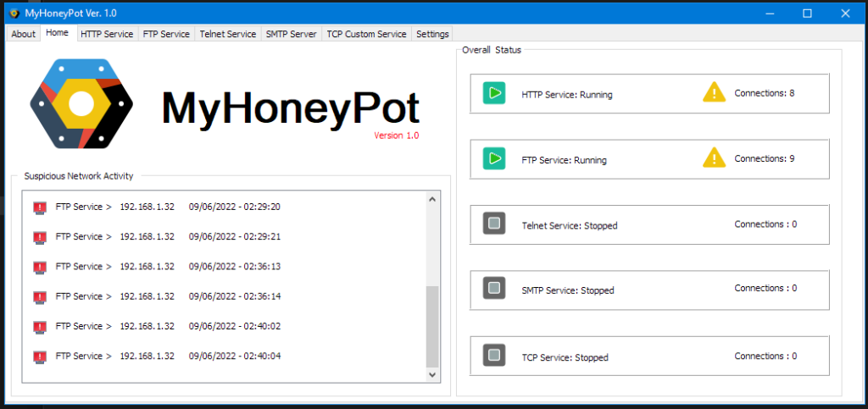Minimize the MyHoneyPot window
Viewport: 868px width, 409px height.
click(x=770, y=14)
